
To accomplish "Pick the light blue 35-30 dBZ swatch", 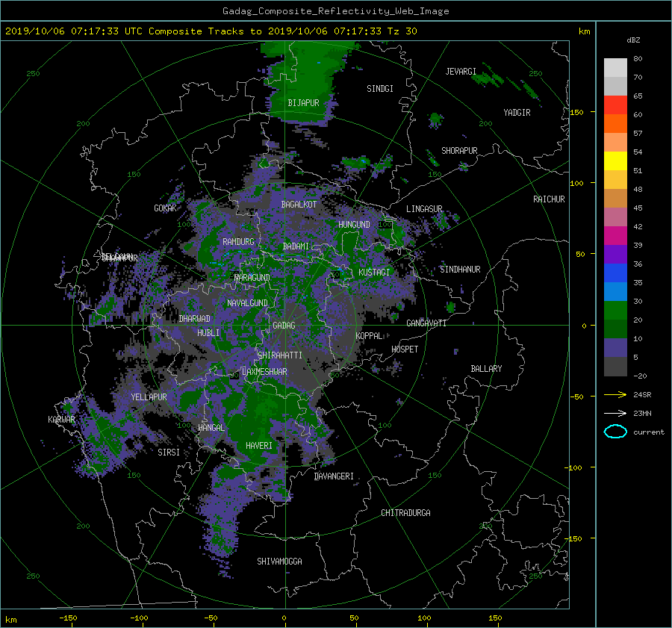I will click(615, 292).
